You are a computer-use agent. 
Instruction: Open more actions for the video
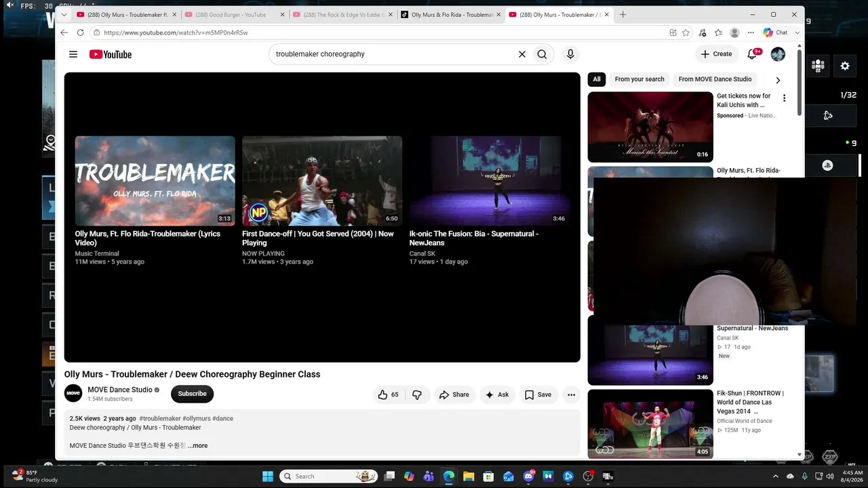click(571, 394)
